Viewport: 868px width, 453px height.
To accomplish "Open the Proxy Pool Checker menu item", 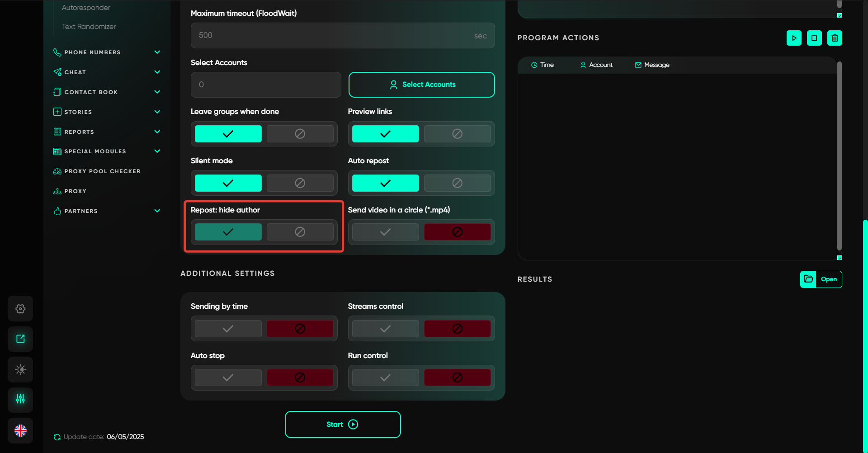I will 102,171.
